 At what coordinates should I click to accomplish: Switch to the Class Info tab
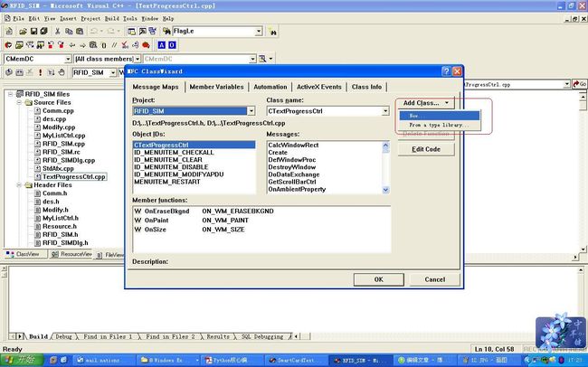pyautogui.click(x=366, y=87)
